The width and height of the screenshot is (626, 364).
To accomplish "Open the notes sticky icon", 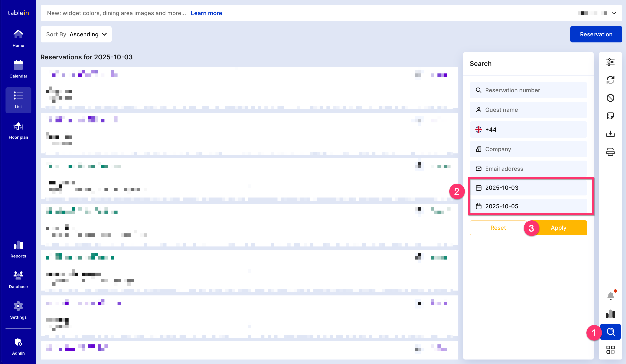I will [x=610, y=116].
